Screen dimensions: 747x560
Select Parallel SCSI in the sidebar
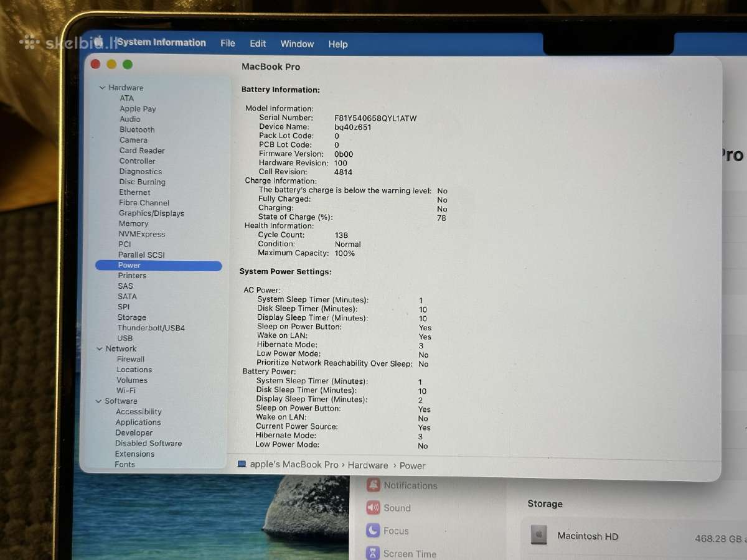coord(141,254)
